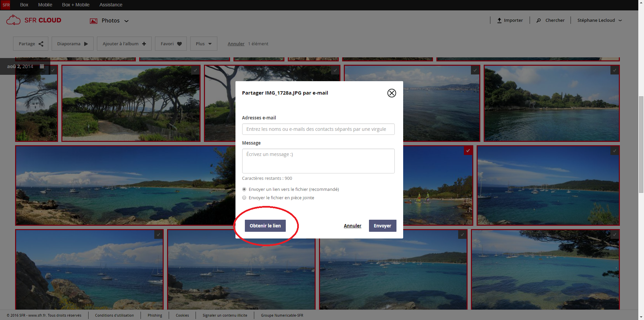Mark as favorite with heart icon
Image resolution: width=644 pixels, height=320 pixels.
(179, 44)
